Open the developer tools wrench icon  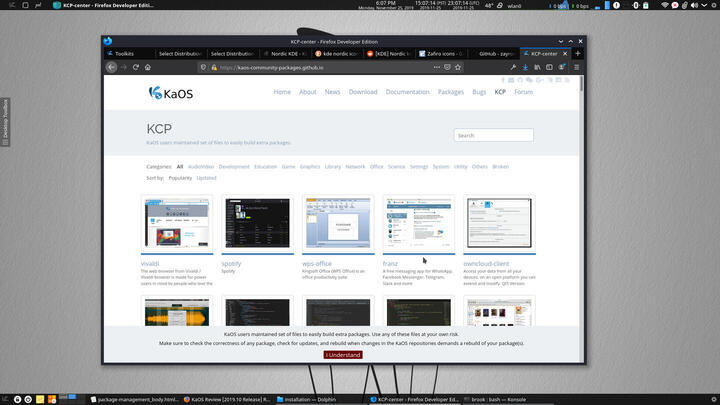click(513, 67)
